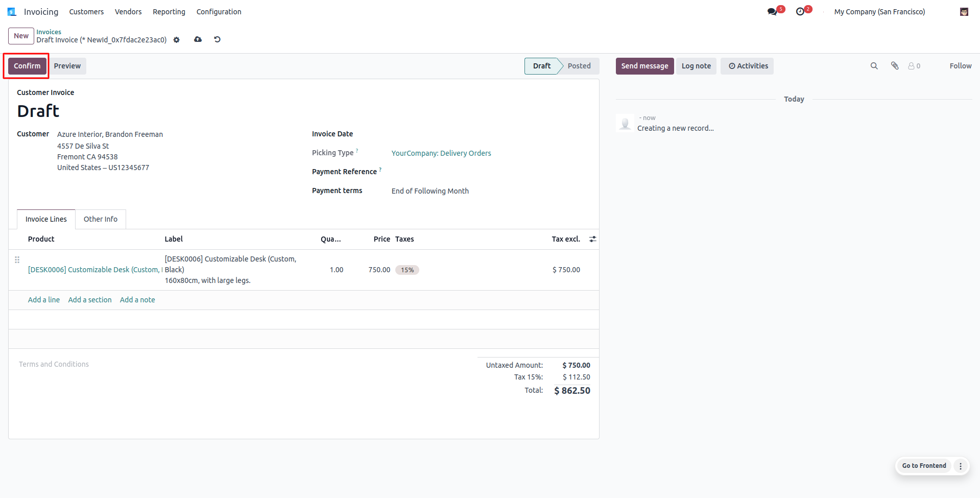Confirm the draft invoice
The image size is (980, 498).
click(x=27, y=66)
